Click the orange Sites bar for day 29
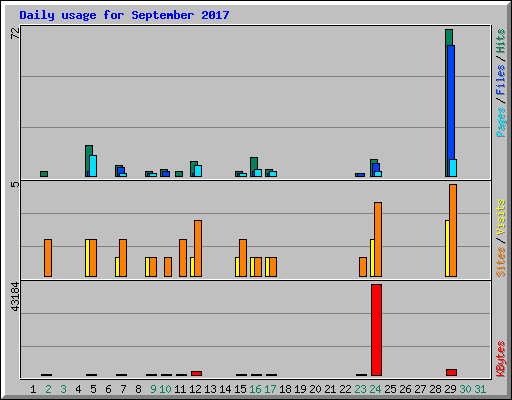The image size is (512, 400). (453, 230)
